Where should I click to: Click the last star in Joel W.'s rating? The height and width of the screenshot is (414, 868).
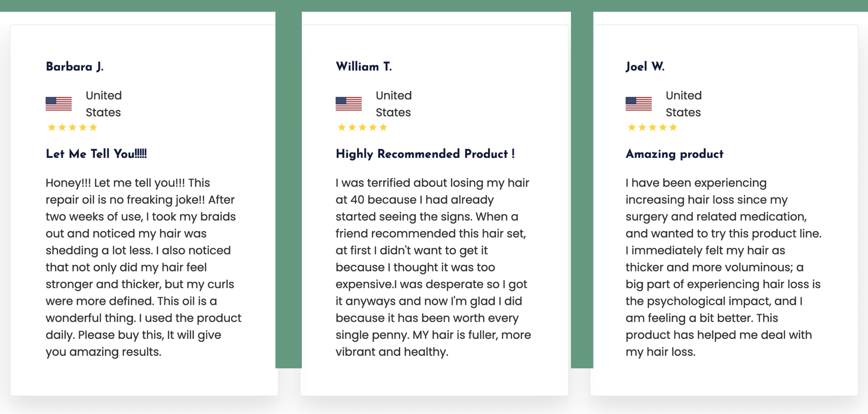(x=673, y=127)
